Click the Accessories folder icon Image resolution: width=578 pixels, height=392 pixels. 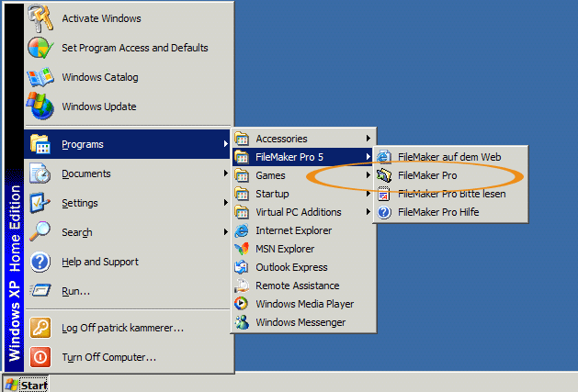point(242,139)
